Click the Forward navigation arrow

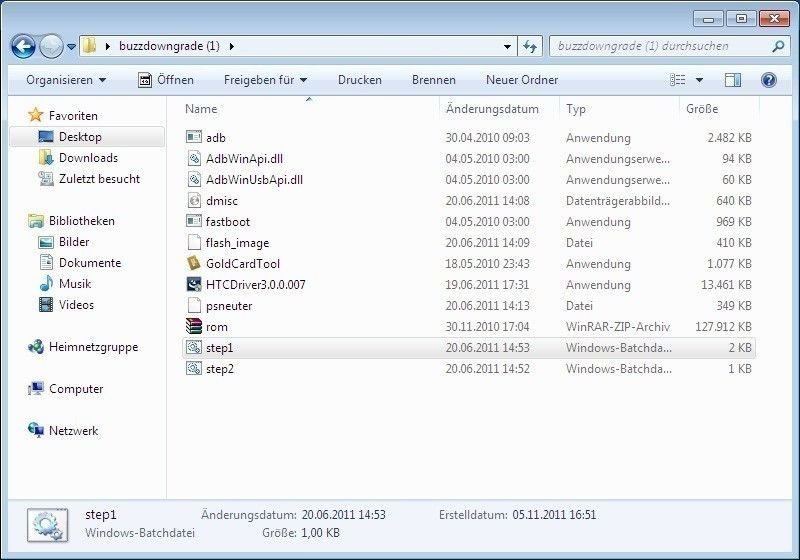click(51, 47)
